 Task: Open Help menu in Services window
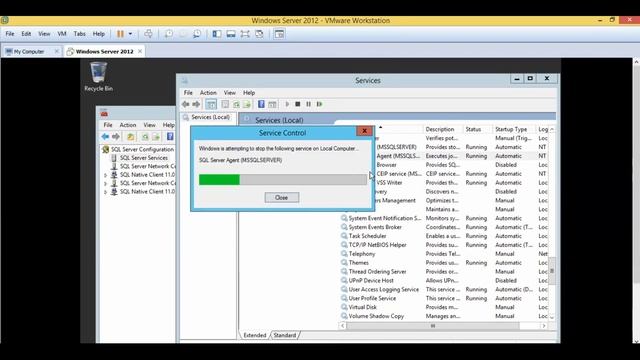[x=249, y=93]
